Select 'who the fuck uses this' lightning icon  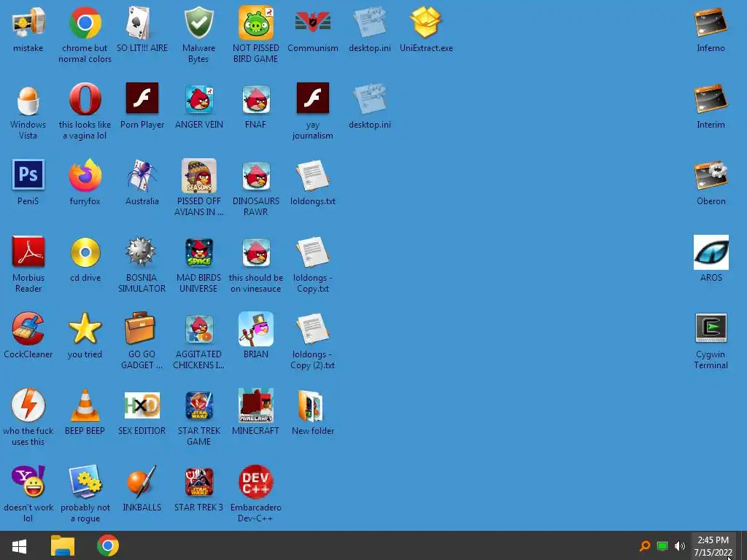tap(28, 405)
